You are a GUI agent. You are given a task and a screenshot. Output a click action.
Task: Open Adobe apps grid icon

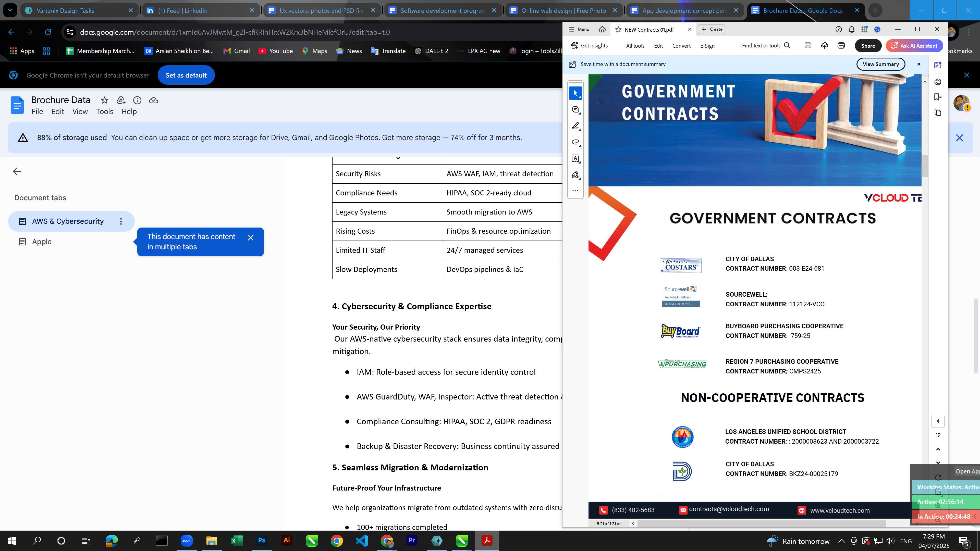coord(864,29)
